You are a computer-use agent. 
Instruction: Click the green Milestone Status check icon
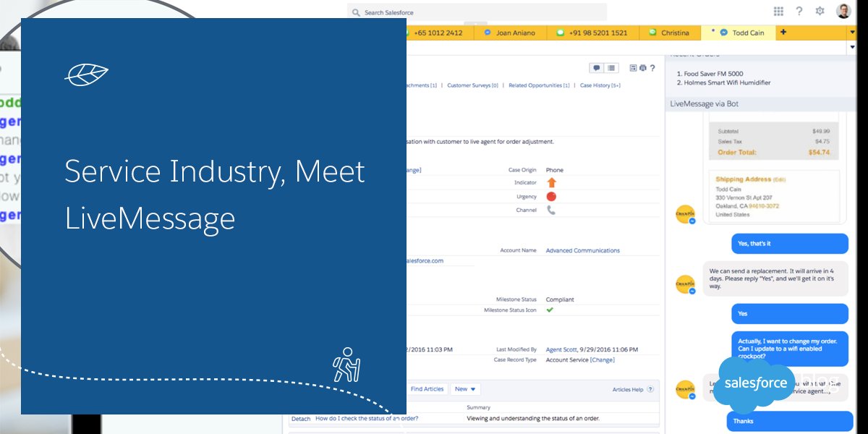550,310
